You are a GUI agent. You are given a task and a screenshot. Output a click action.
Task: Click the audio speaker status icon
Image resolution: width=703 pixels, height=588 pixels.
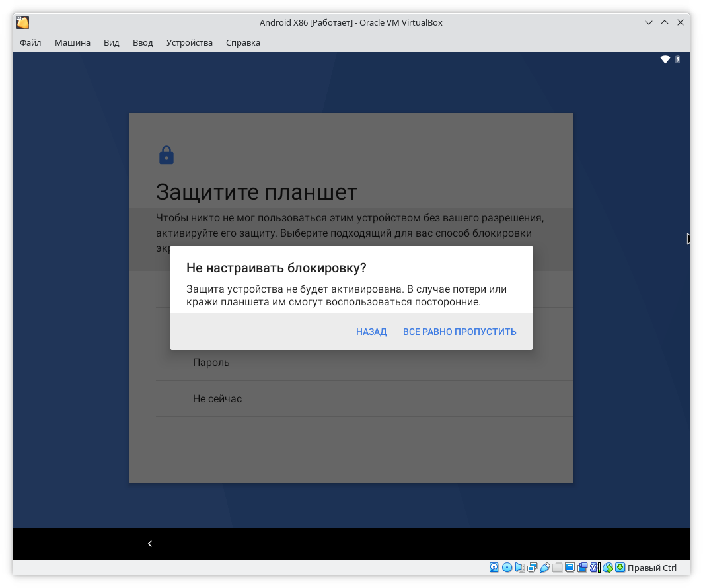(x=519, y=568)
